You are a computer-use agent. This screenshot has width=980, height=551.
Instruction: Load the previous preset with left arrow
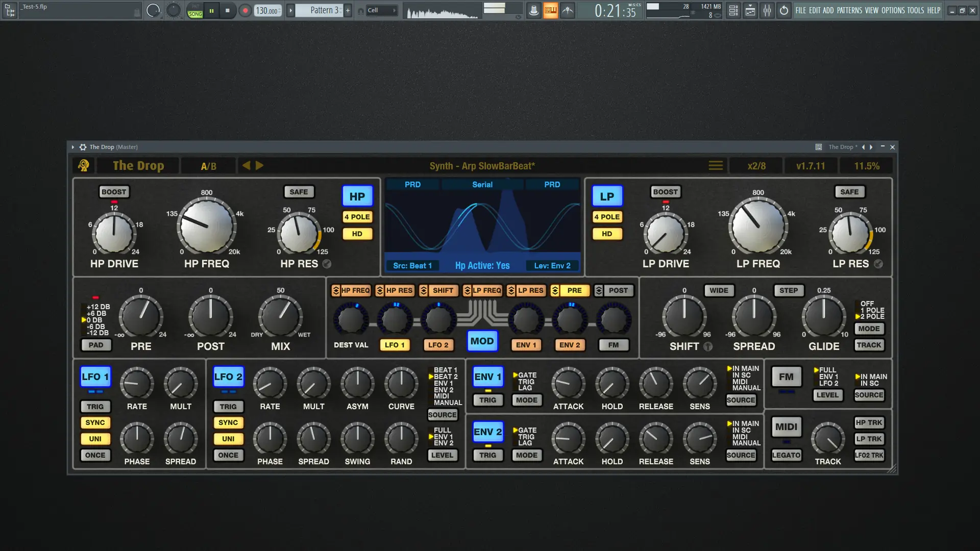pyautogui.click(x=247, y=165)
